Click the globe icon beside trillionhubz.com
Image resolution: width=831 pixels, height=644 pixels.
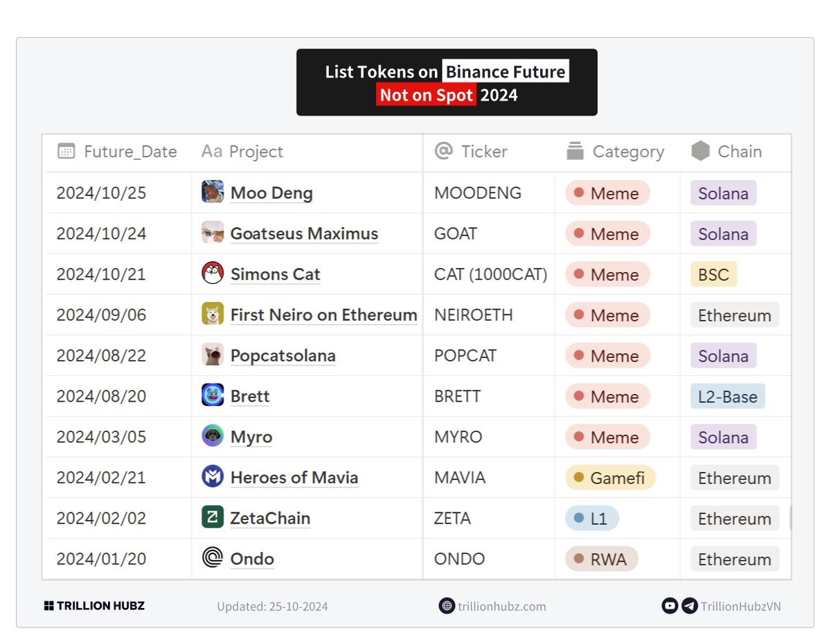click(447, 605)
